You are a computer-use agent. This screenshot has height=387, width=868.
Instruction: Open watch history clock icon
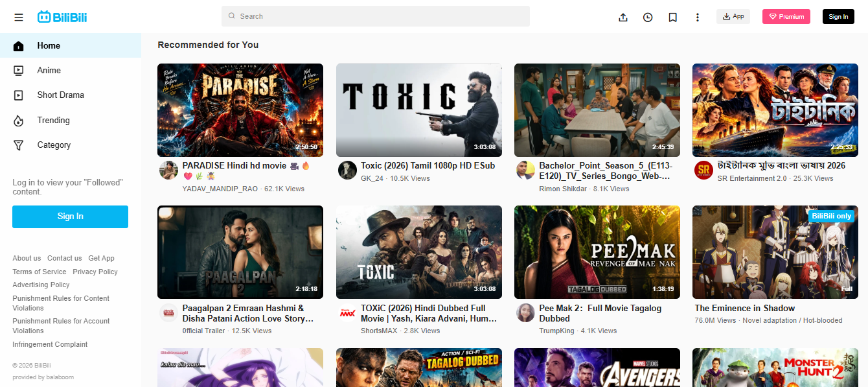648,17
